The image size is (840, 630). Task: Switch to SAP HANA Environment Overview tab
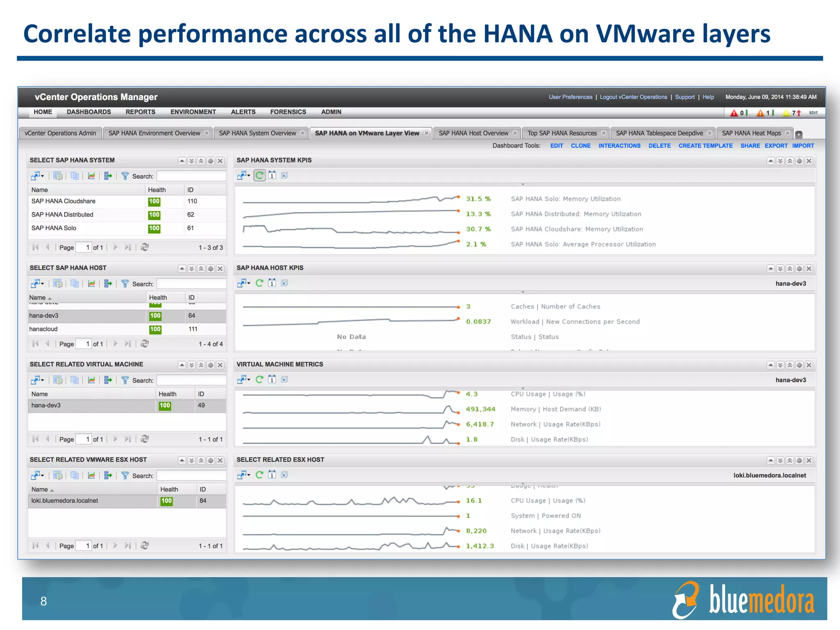[154, 133]
